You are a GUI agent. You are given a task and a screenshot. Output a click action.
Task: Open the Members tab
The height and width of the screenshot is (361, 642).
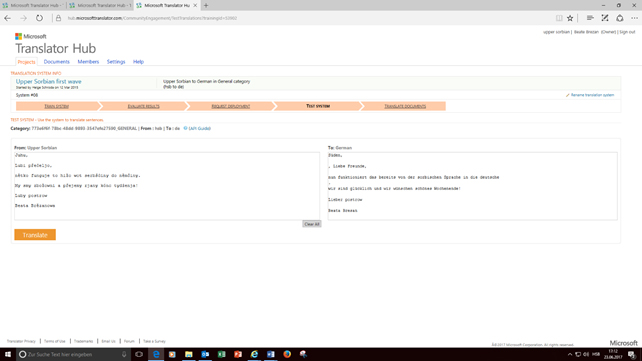tap(88, 62)
